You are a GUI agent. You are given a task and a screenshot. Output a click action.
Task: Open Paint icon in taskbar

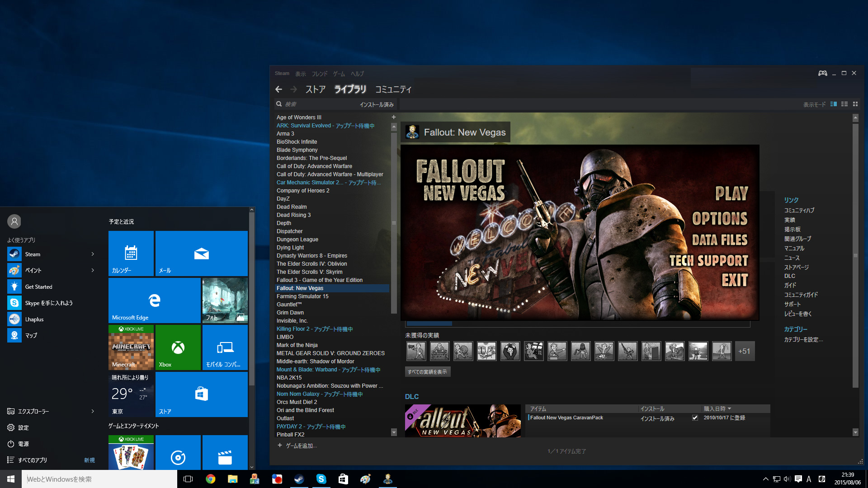tap(365, 479)
